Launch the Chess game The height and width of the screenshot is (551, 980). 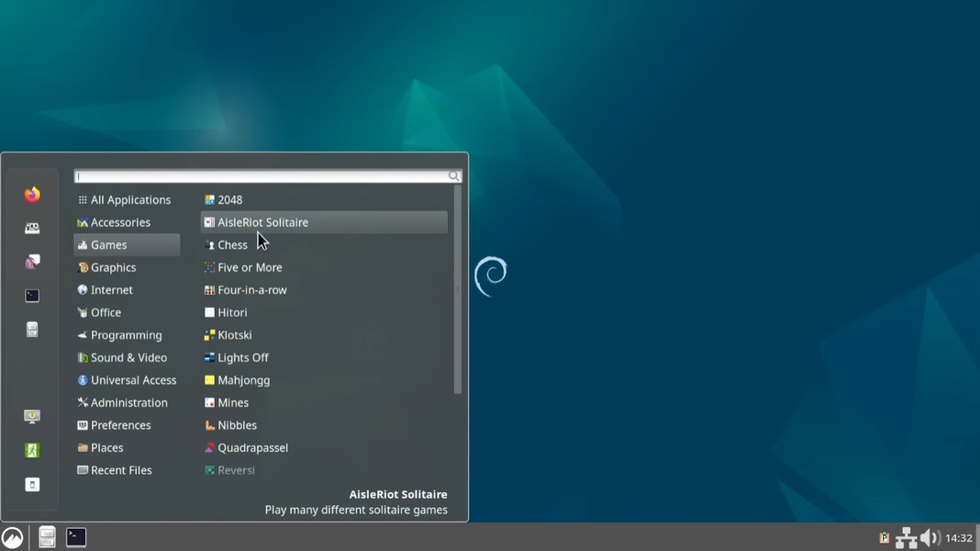point(232,245)
